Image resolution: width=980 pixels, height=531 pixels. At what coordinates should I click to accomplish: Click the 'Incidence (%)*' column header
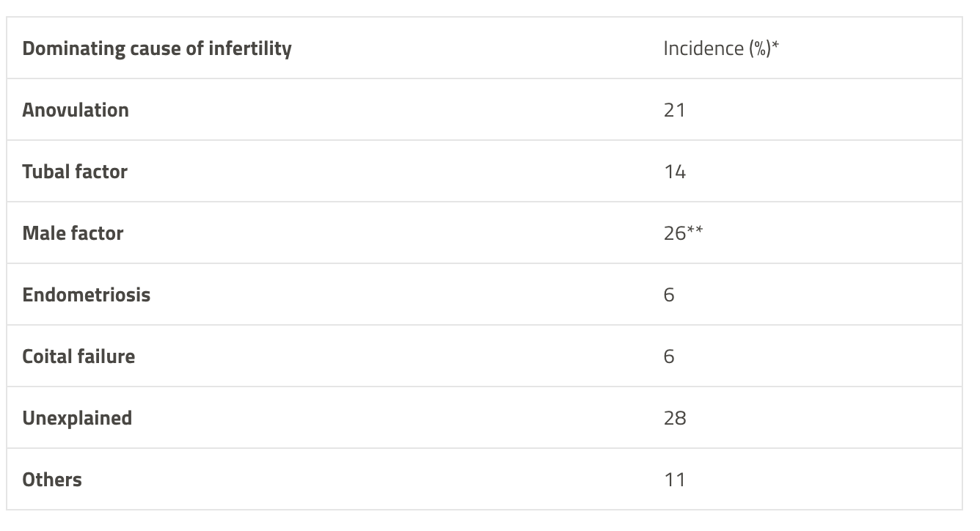tap(721, 48)
